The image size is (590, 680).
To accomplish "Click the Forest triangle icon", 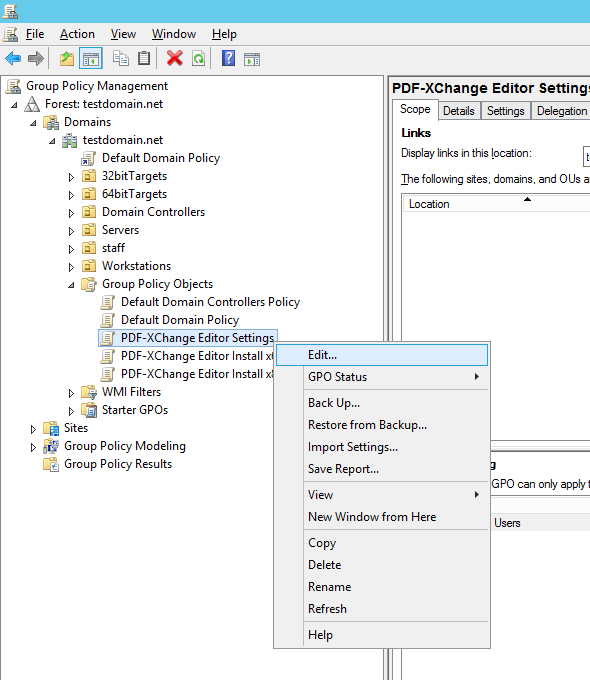I will pos(32,104).
